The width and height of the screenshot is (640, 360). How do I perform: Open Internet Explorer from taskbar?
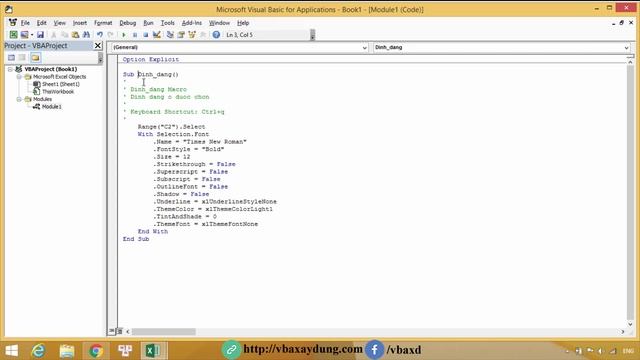pos(38,351)
